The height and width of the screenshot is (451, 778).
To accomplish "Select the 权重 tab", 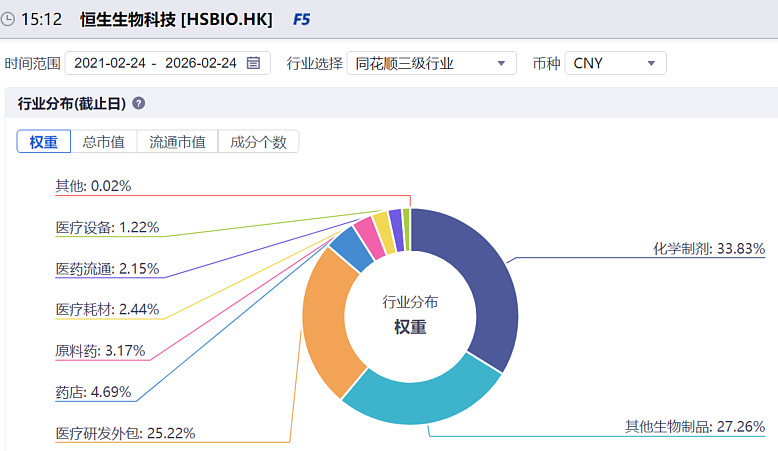I will pyautogui.click(x=44, y=142).
